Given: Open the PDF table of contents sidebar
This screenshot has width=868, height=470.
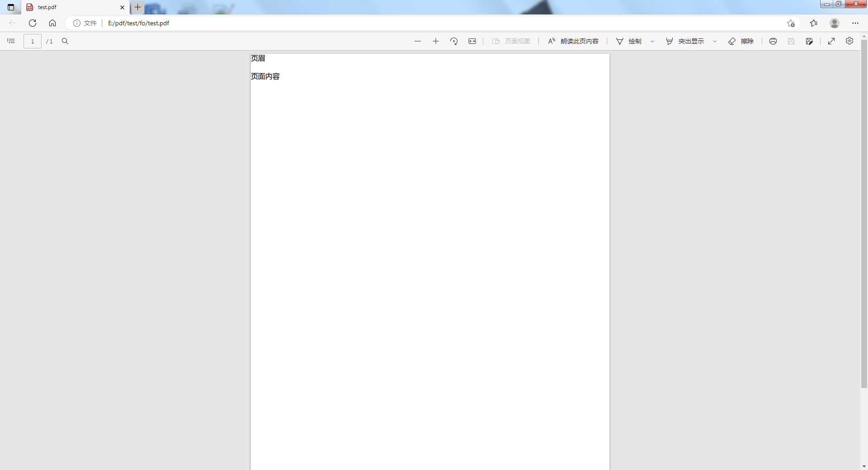Looking at the screenshot, I should pos(11,41).
